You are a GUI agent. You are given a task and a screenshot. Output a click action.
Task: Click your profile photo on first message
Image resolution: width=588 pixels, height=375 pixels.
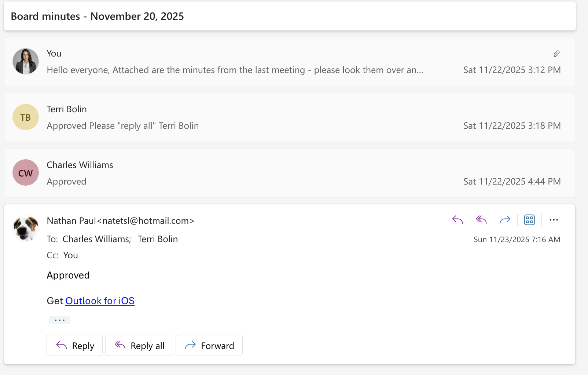coord(26,61)
